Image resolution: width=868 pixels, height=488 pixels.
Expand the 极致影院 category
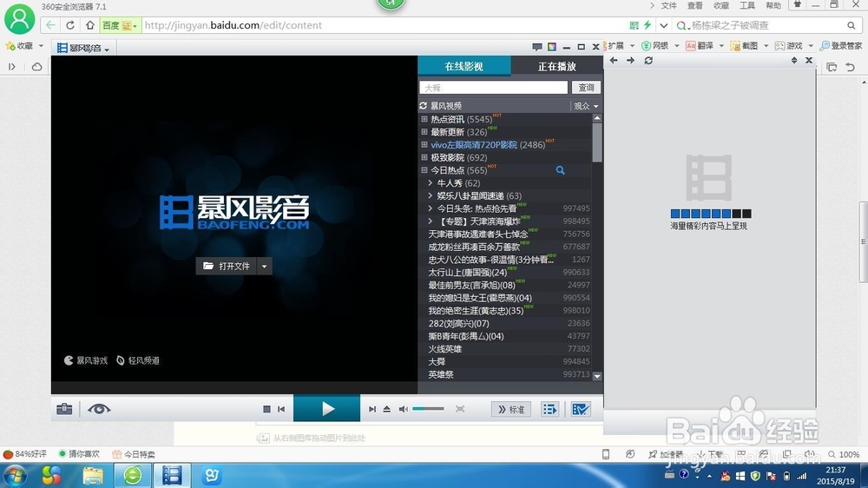click(424, 157)
